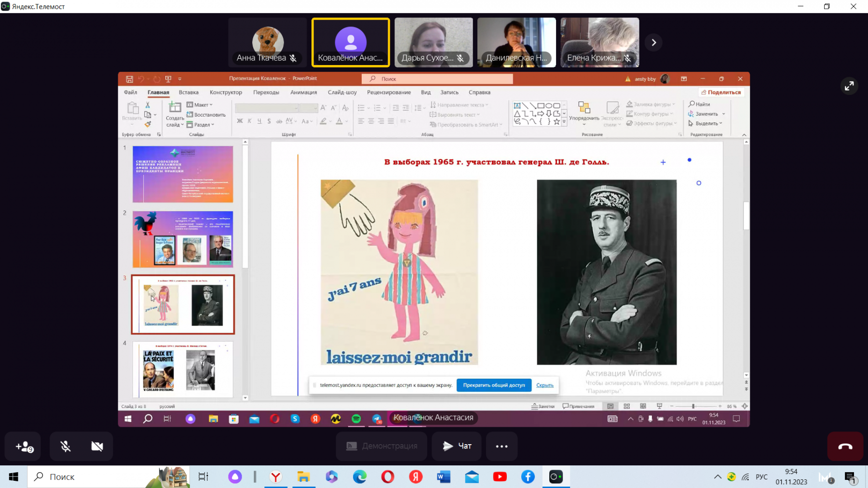The width and height of the screenshot is (868, 488).
Task: Select slide 4 thumbnail La Paix et Sécurité
Action: pyautogui.click(x=183, y=369)
